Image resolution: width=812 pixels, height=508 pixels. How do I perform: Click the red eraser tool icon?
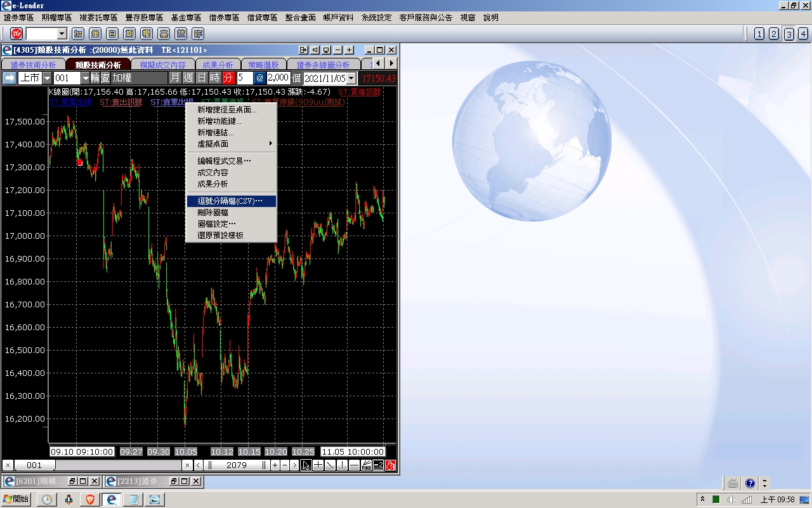390,465
